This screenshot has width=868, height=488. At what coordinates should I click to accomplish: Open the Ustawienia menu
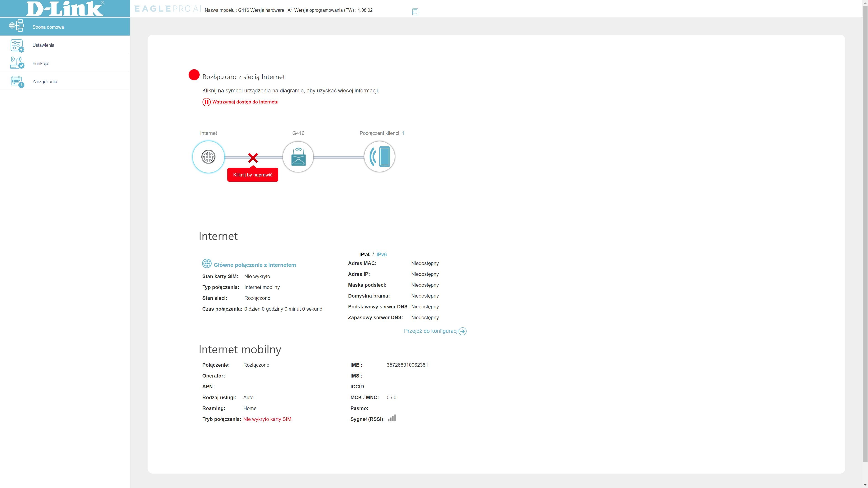65,45
